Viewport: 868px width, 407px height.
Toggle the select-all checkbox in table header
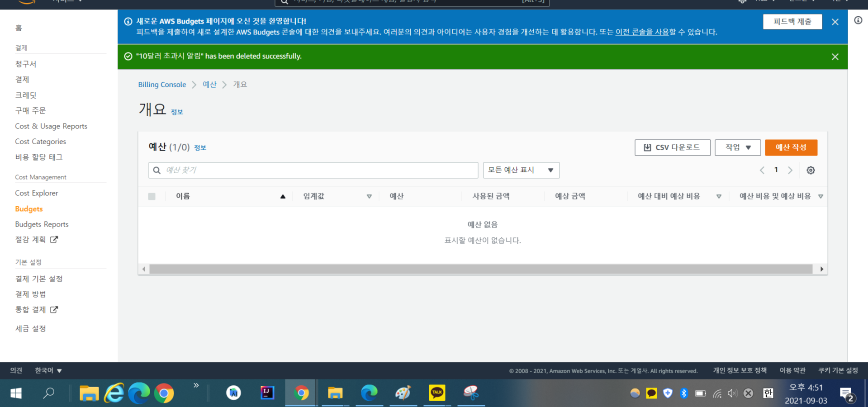click(152, 196)
